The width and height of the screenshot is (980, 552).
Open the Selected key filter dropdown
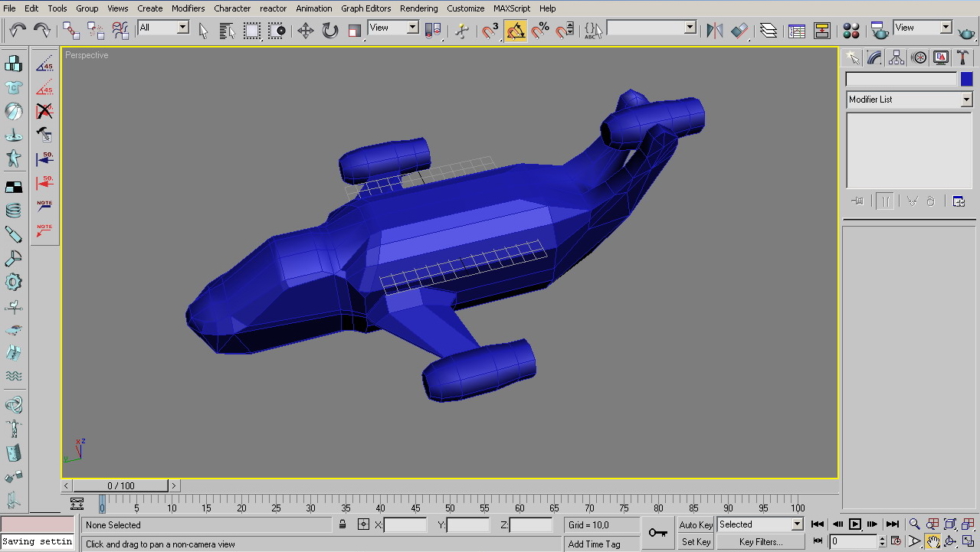point(797,524)
